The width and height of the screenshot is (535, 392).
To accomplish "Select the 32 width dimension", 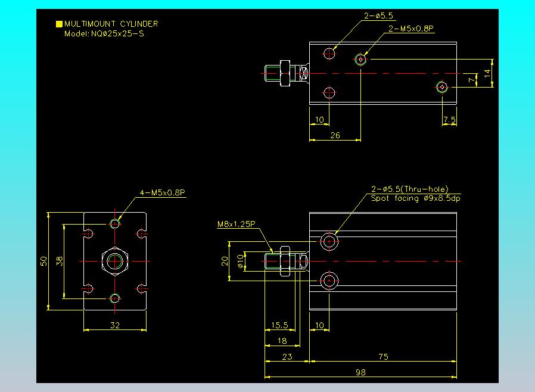I will click(115, 325).
